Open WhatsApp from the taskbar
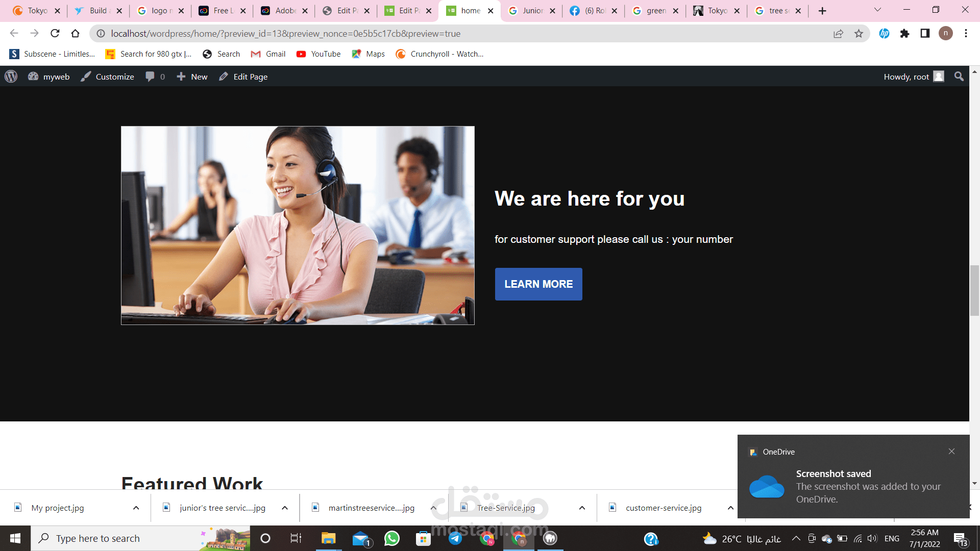980x551 pixels. click(392, 538)
